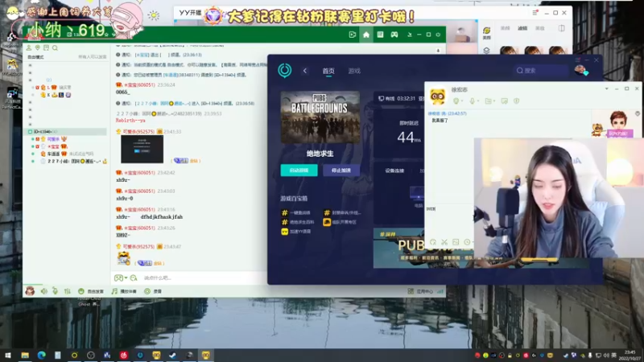The width and height of the screenshot is (644, 362).
Task: Click the raccoon avatar in chat window
Action: (437, 96)
